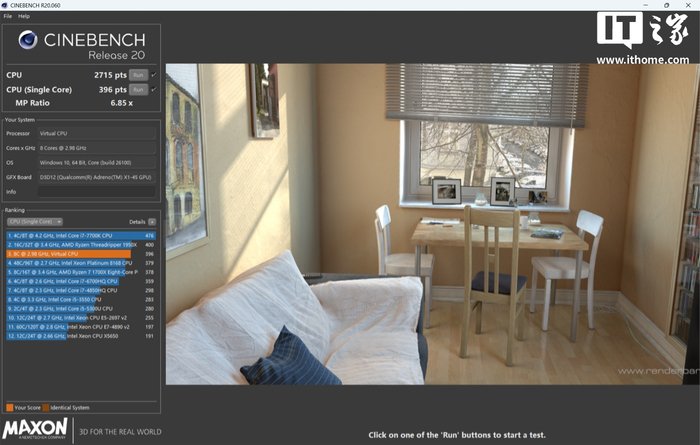Toggle the CPU test checkbox

pyautogui.click(x=154, y=75)
